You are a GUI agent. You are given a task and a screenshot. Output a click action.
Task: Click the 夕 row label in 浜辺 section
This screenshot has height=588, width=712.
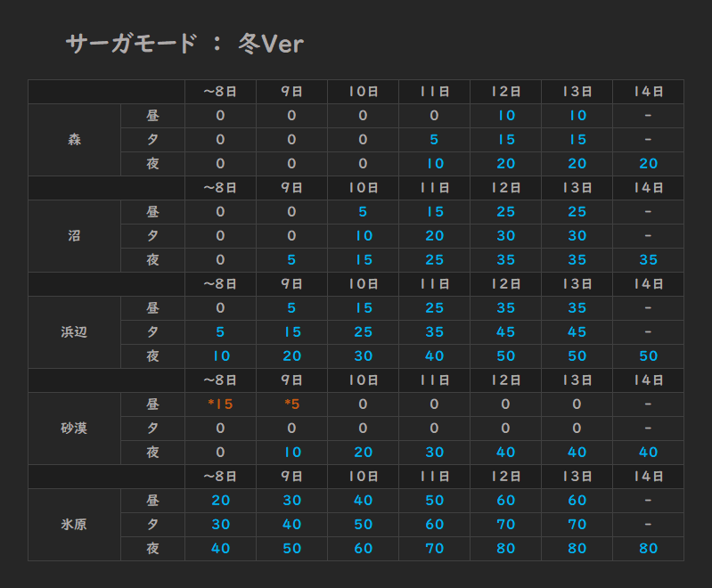tap(152, 332)
